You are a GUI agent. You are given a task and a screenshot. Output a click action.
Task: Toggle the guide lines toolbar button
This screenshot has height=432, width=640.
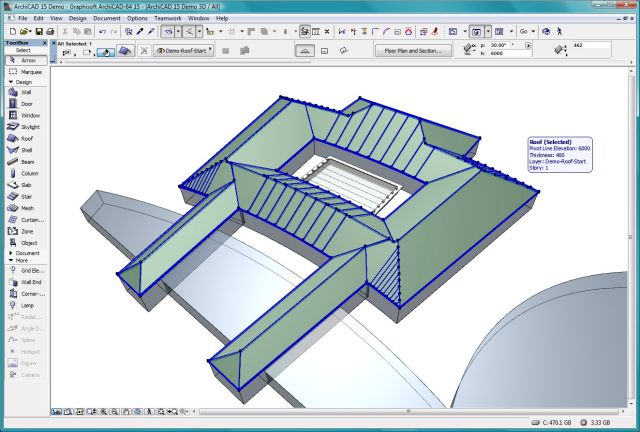168,31
